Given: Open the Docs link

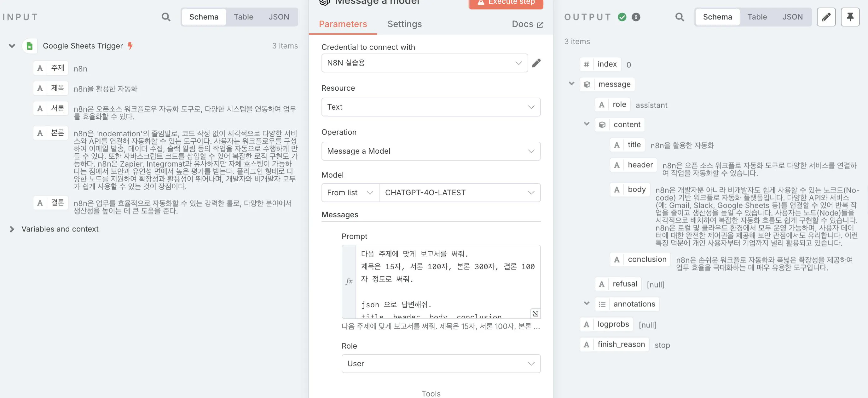Looking at the screenshot, I should [x=527, y=24].
